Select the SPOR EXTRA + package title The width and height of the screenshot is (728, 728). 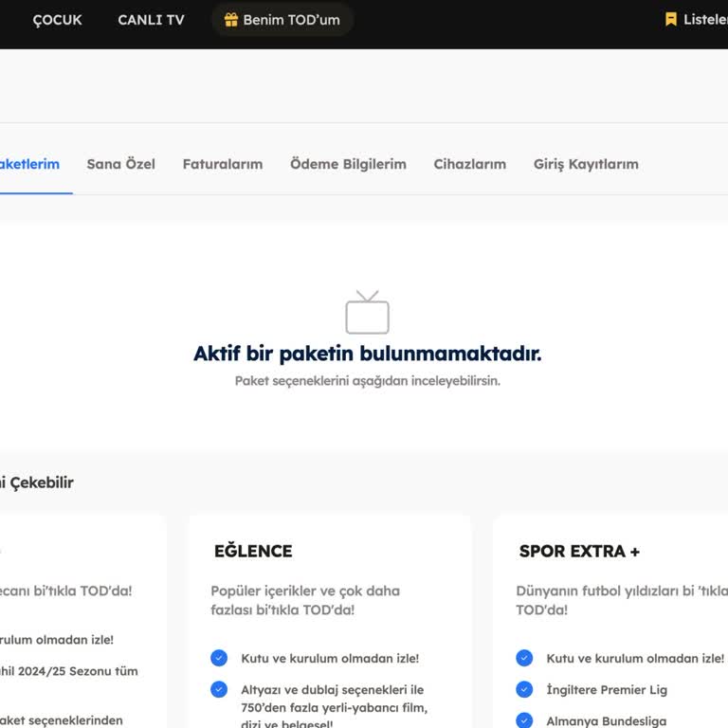[579, 551]
